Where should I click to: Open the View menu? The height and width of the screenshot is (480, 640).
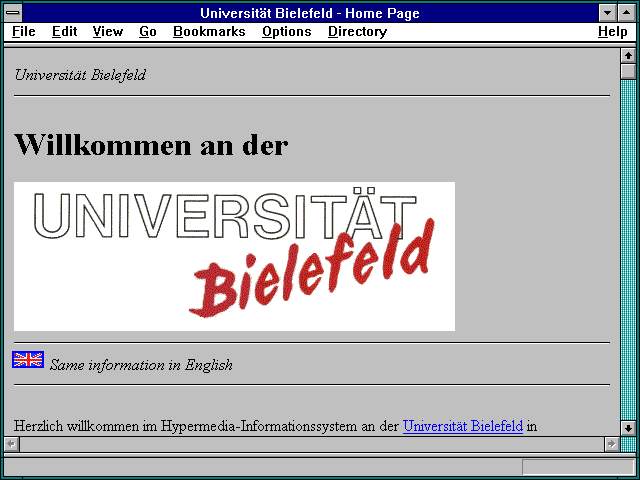108,31
